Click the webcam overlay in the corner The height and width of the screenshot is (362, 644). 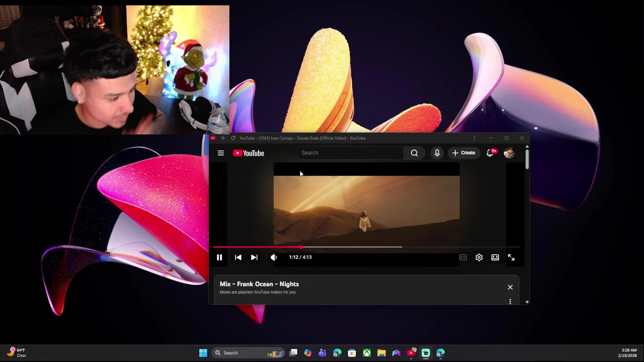point(115,70)
